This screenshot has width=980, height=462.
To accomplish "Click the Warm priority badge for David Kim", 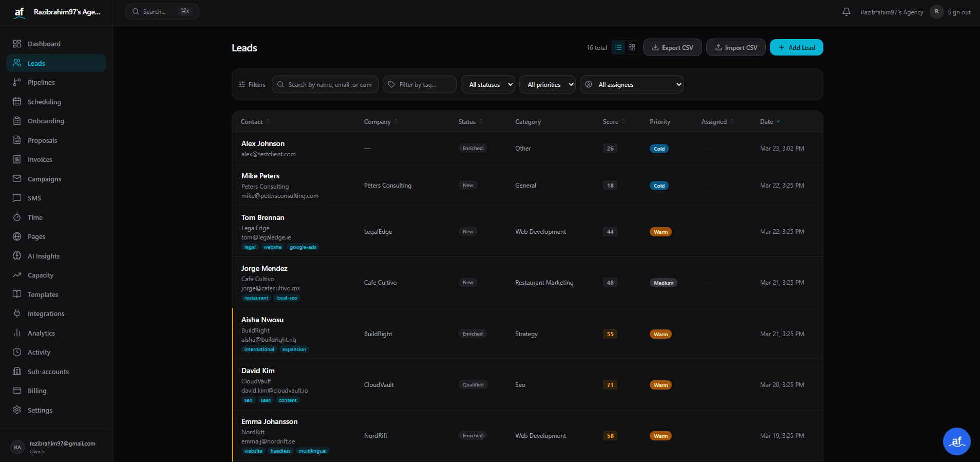I will 661,385.
